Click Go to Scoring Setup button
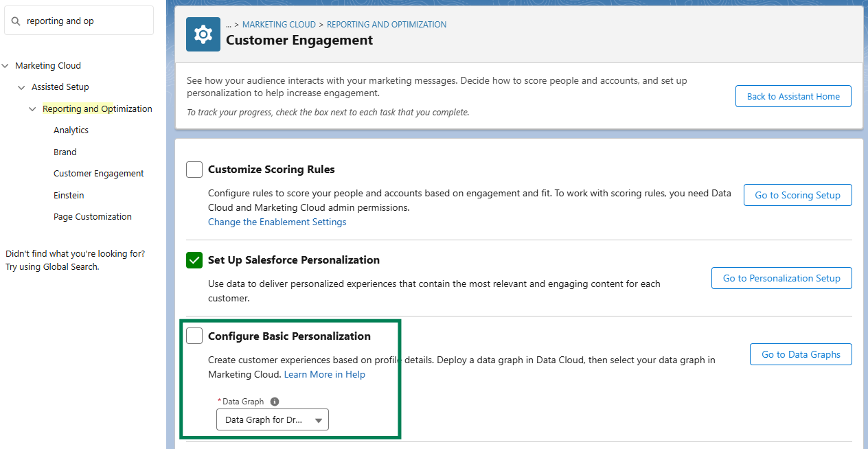The height and width of the screenshot is (449, 868). point(797,195)
